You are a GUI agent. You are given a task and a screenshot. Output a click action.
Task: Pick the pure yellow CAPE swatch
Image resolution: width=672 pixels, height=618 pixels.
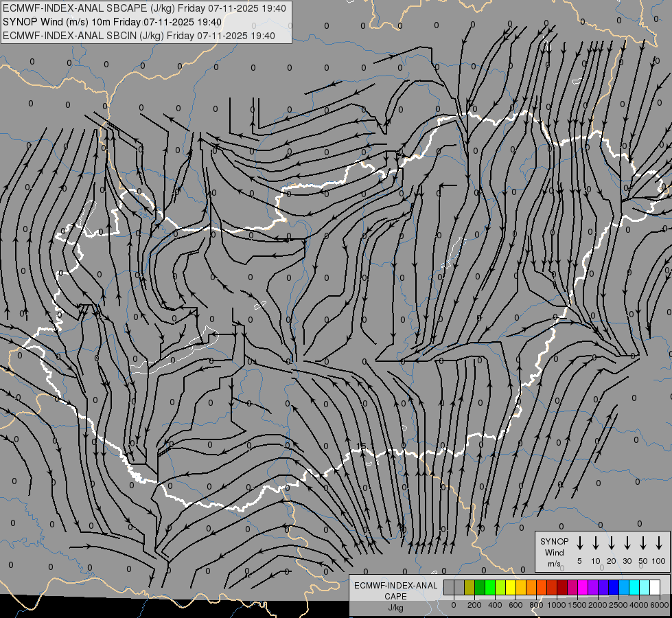click(x=511, y=587)
